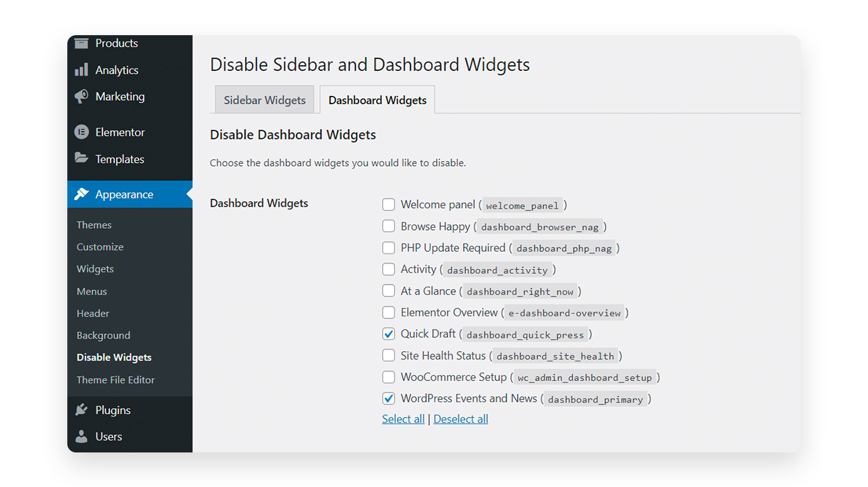This screenshot has height=487, width=868.
Task: Click the Select all link
Action: point(403,419)
